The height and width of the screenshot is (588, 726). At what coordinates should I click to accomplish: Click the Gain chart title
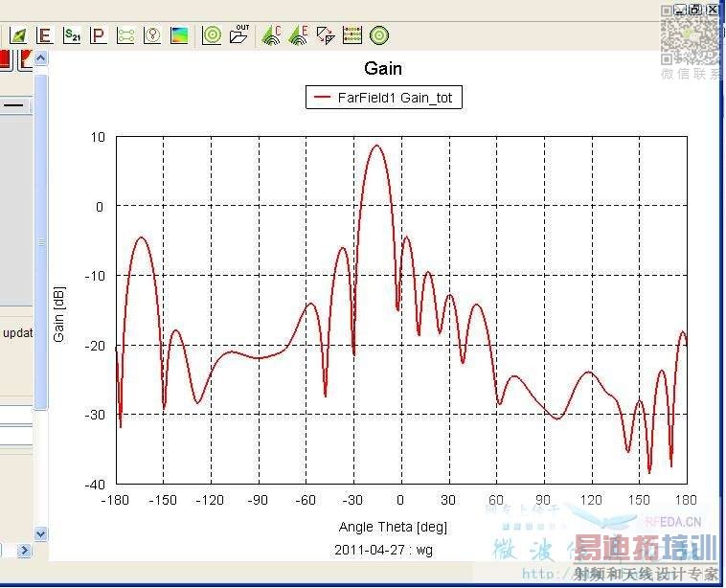click(x=383, y=69)
